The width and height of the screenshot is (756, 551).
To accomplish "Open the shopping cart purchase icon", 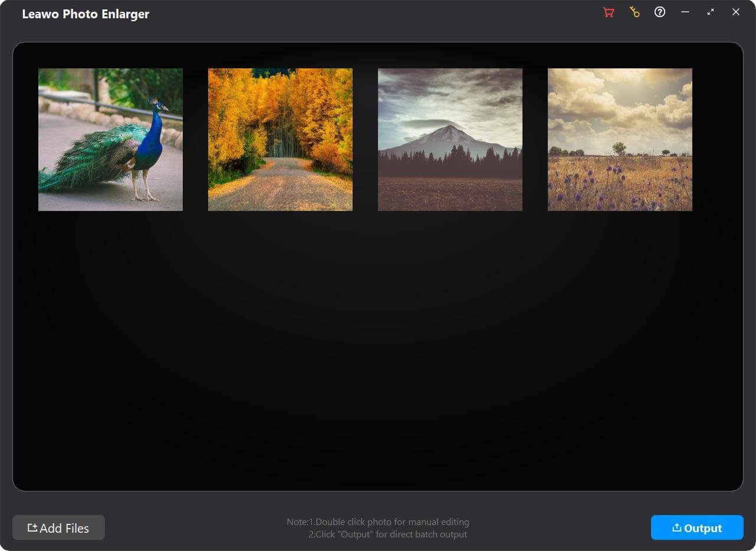I will tap(609, 12).
